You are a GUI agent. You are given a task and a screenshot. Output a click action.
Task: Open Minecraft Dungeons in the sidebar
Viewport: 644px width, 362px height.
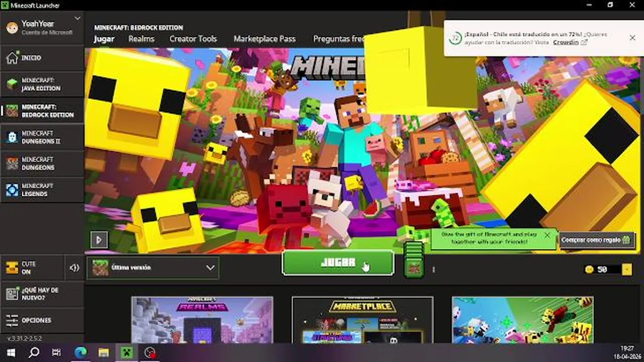point(42,163)
